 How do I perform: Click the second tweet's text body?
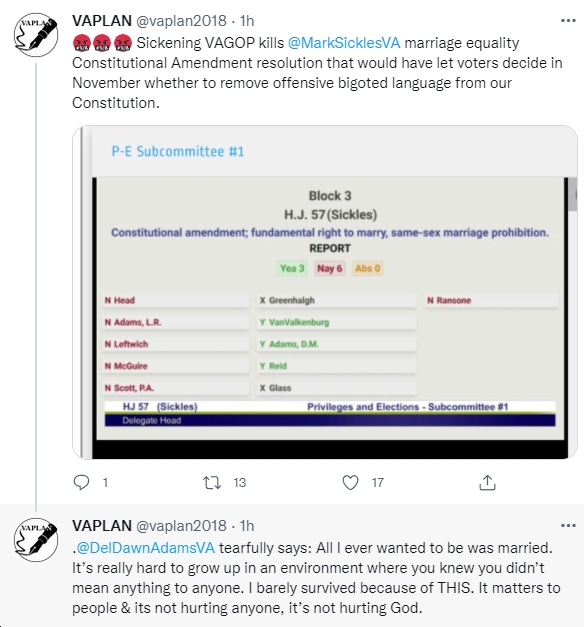click(x=316, y=578)
